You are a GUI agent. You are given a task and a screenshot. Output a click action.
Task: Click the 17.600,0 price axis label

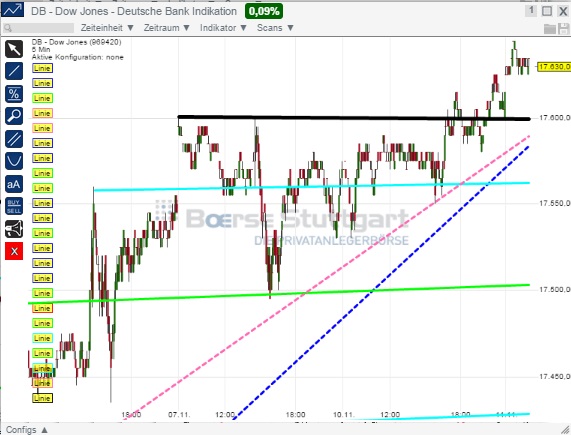tap(554, 118)
